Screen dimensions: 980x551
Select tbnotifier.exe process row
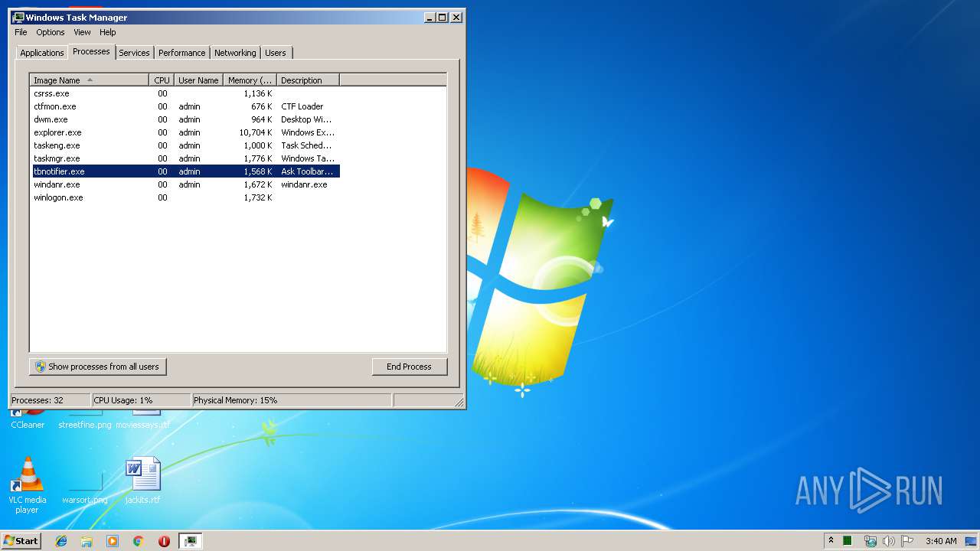pyautogui.click(x=185, y=171)
